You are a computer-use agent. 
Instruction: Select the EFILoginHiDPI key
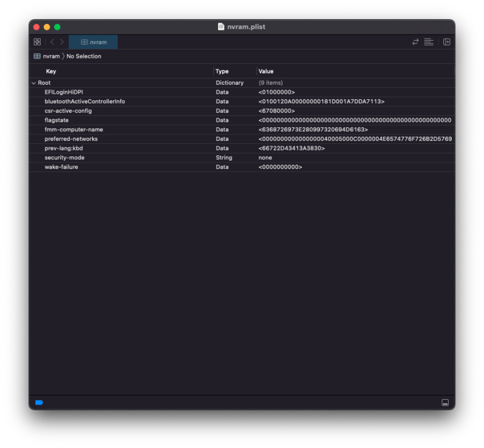[64, 92]
